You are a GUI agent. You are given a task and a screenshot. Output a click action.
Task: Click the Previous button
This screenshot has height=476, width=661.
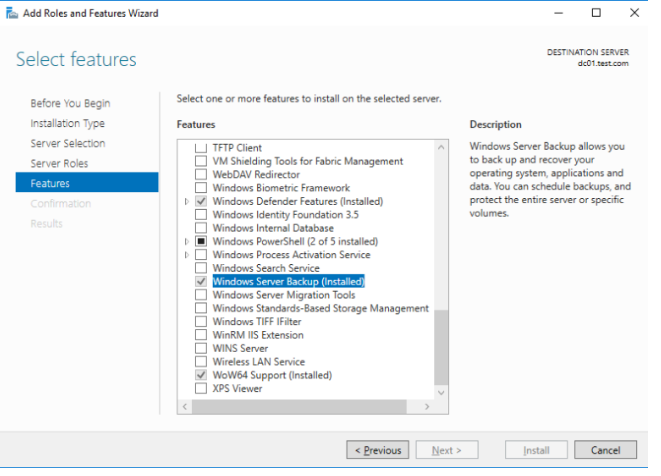coord(378,450)
